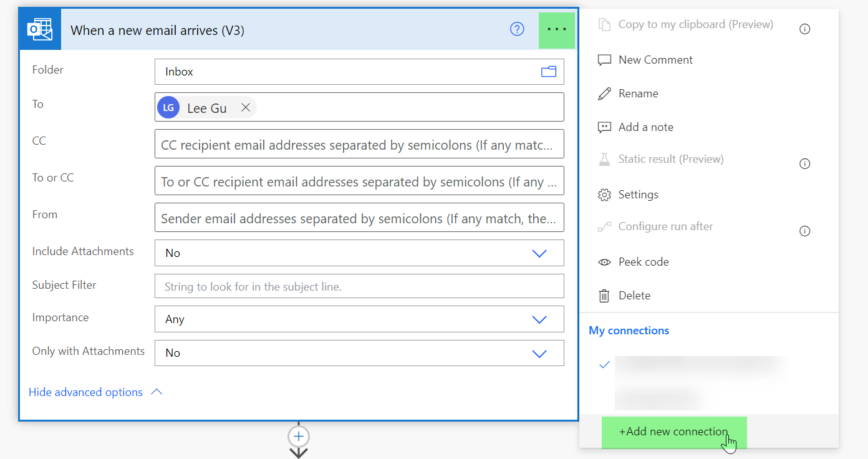Show info for Copy to my clipboard
Screen dimensions: 868x459
tap(805, 29)
